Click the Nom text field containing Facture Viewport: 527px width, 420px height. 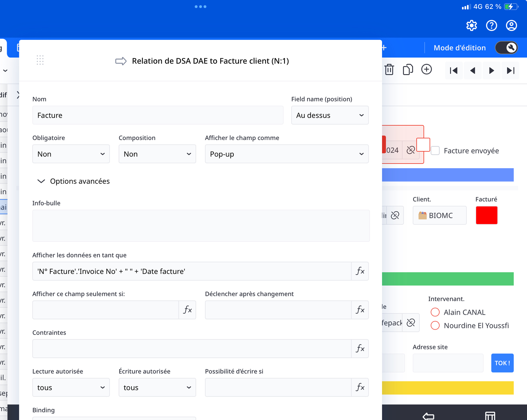tap(157, 115)
